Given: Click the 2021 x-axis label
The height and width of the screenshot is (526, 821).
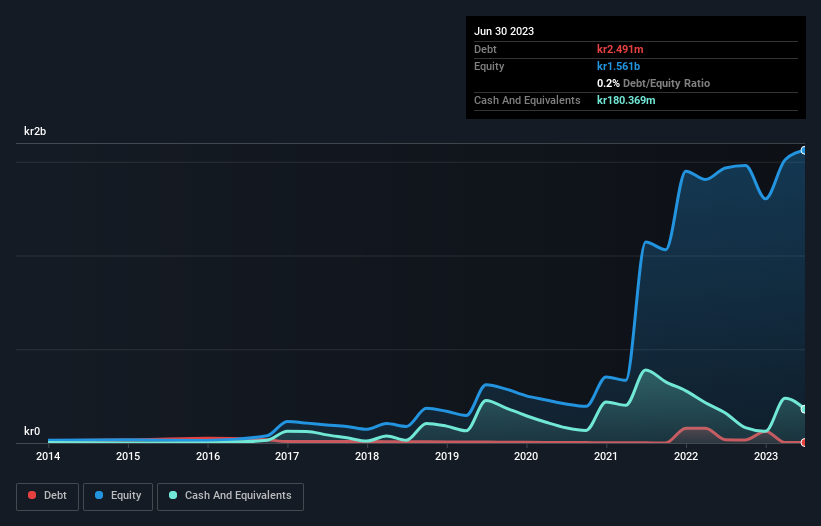Looking at the screenshot, I should click(606, 456).
